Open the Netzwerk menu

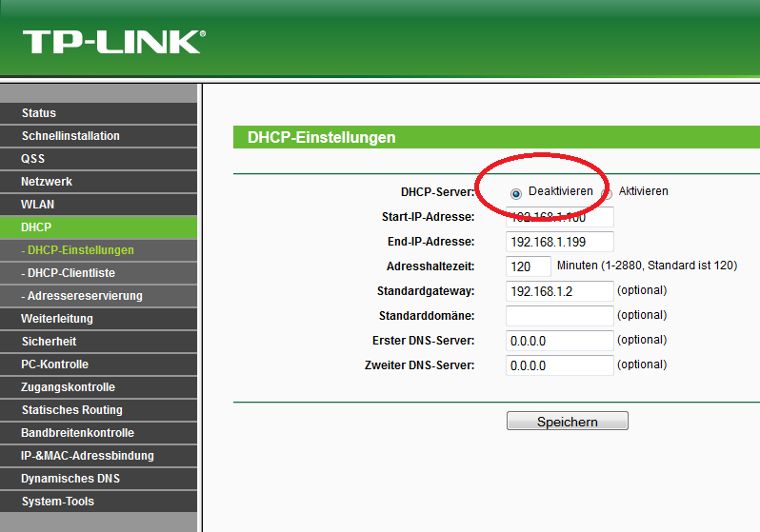[x=98, y=182]
